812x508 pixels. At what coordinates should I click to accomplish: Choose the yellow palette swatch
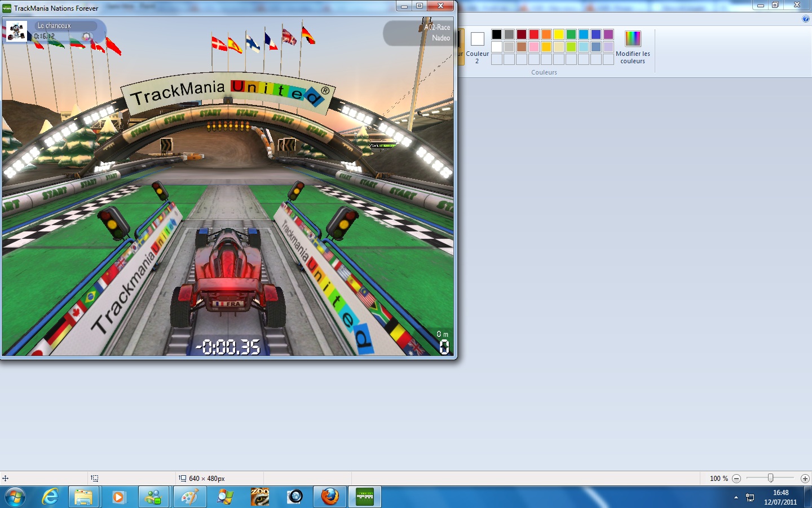pyautogui.click(x=559, y=34)
